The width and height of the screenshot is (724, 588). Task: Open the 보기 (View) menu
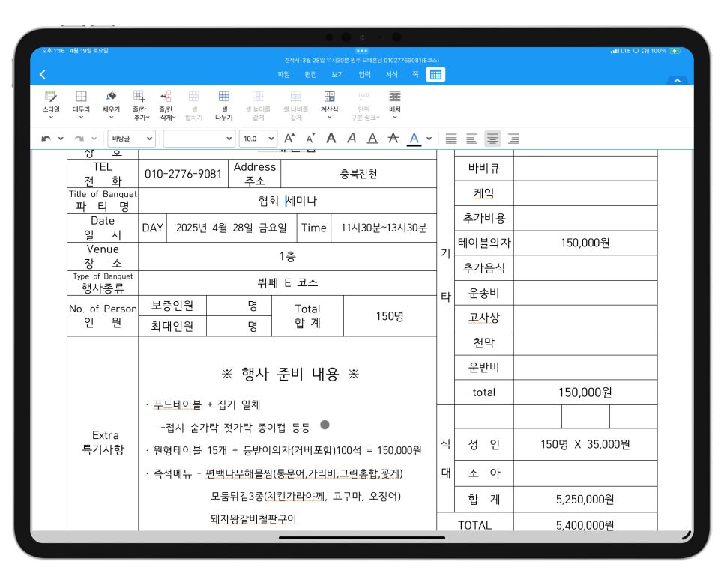(x=337, y=74)
